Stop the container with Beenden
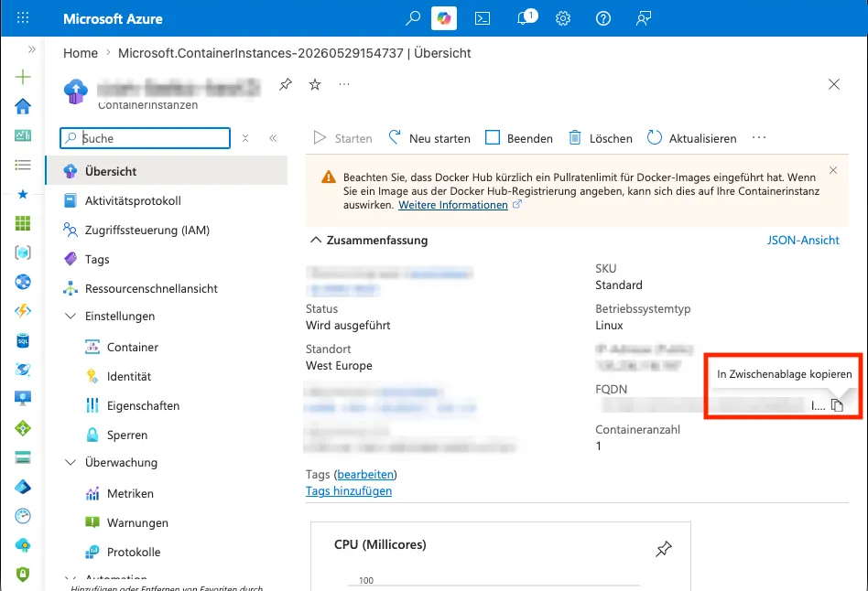This screenshot has height=591, width=868. 519,138
